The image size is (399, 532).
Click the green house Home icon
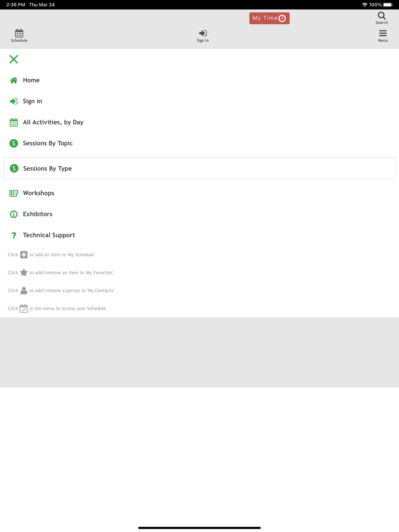click(x=14, y=80)
